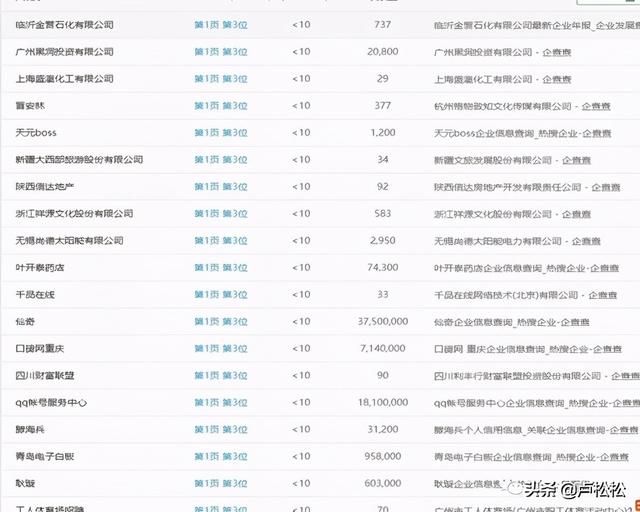
Task: Open rank link in 临沂金誉石化有限公司 row
Action: (221, 25)
